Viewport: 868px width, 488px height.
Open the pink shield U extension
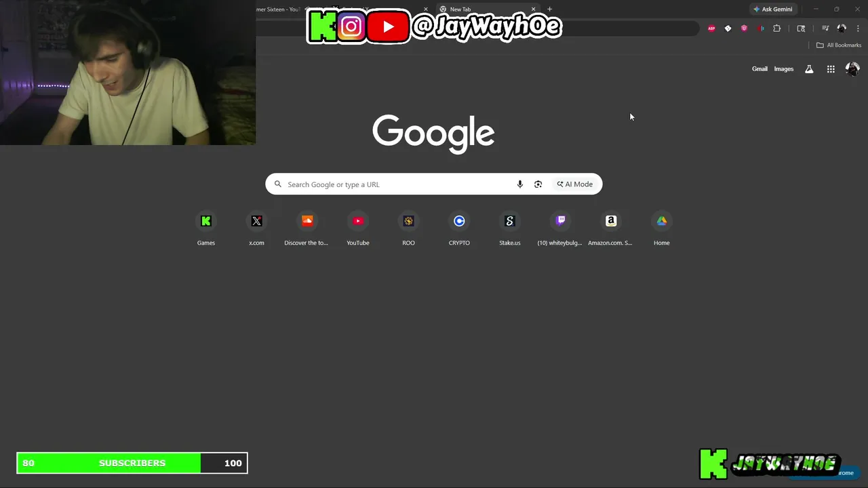coord(744,28)
